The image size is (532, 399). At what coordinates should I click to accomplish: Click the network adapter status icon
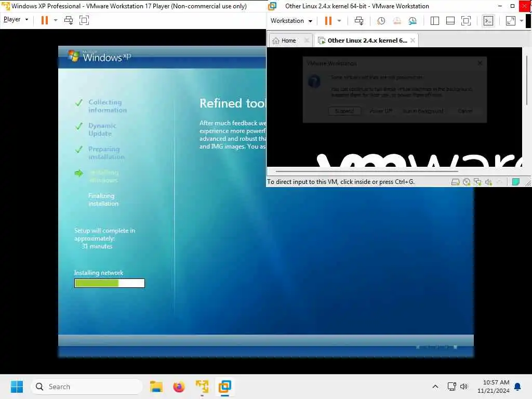click(x=477, y=182)
